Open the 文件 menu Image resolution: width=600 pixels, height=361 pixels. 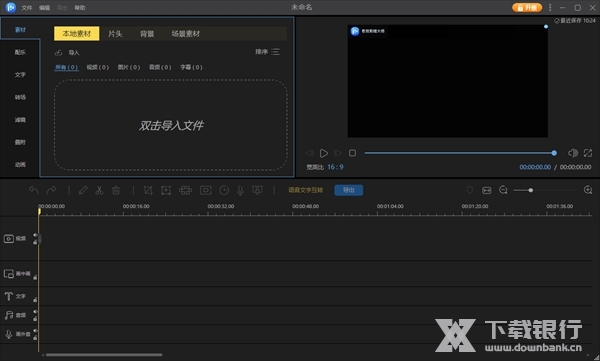pyautogui.click(x=27, y=8)
